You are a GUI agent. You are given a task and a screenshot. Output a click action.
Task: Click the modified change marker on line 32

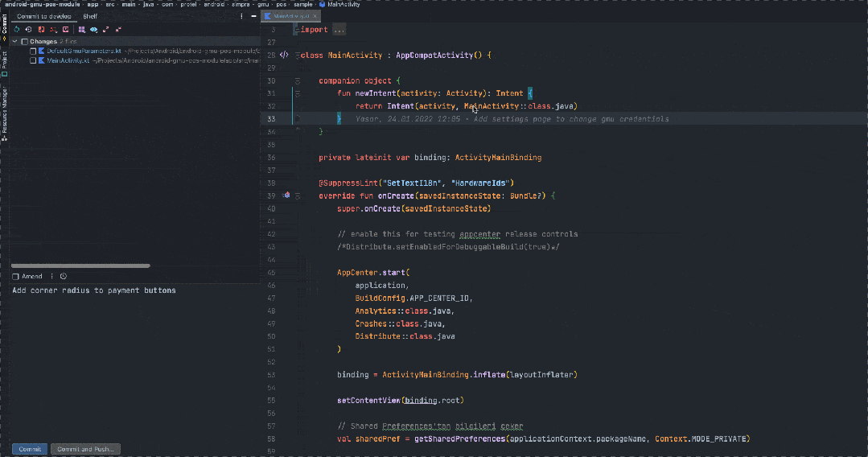point(292,106)
